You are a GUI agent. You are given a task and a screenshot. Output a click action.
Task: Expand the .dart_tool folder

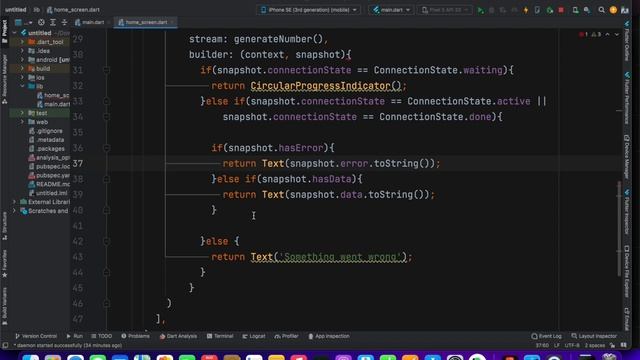point(22,42)
